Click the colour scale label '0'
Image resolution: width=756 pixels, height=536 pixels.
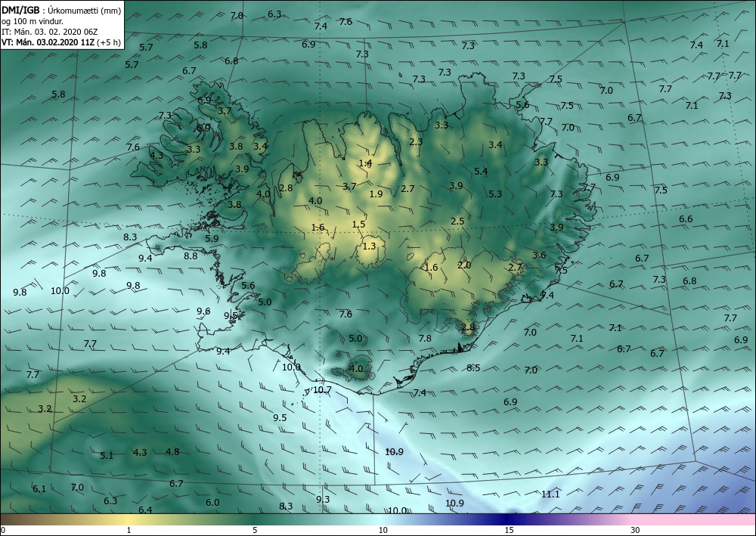pos(3,530)
